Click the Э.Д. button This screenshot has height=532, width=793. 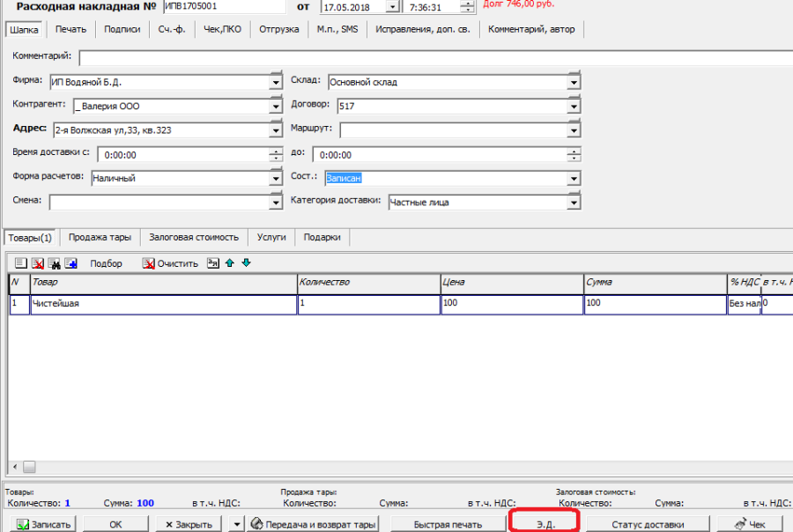coord(545,524)
